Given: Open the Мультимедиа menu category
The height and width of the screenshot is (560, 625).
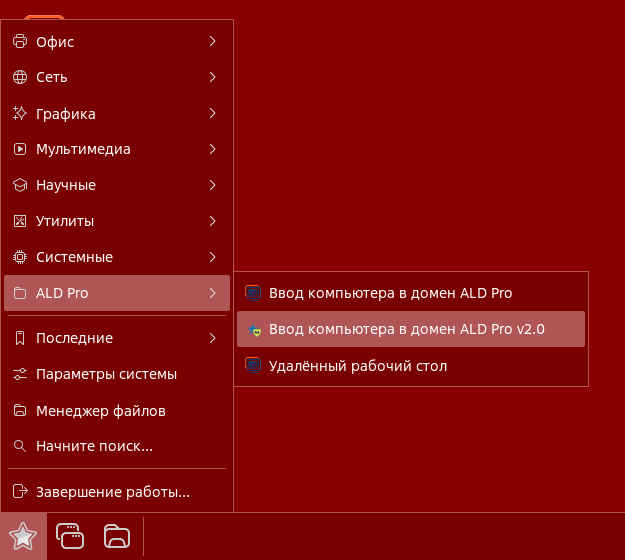Looking at the screenshot, I should pos(117,149).
